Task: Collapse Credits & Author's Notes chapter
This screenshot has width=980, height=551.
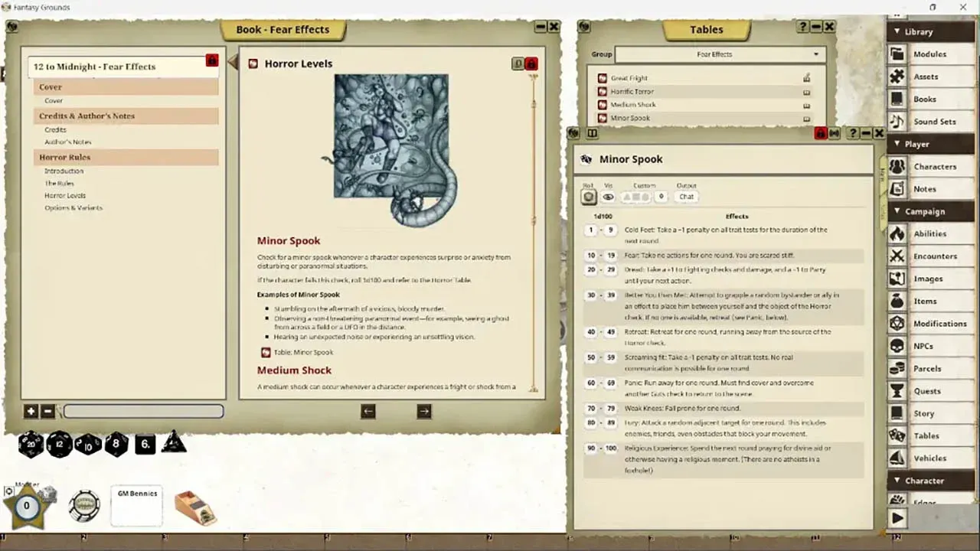Action: 126,116
